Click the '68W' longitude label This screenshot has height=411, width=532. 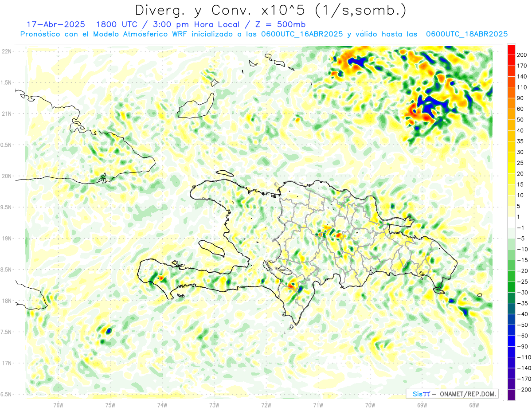click(x=474, y=405)
